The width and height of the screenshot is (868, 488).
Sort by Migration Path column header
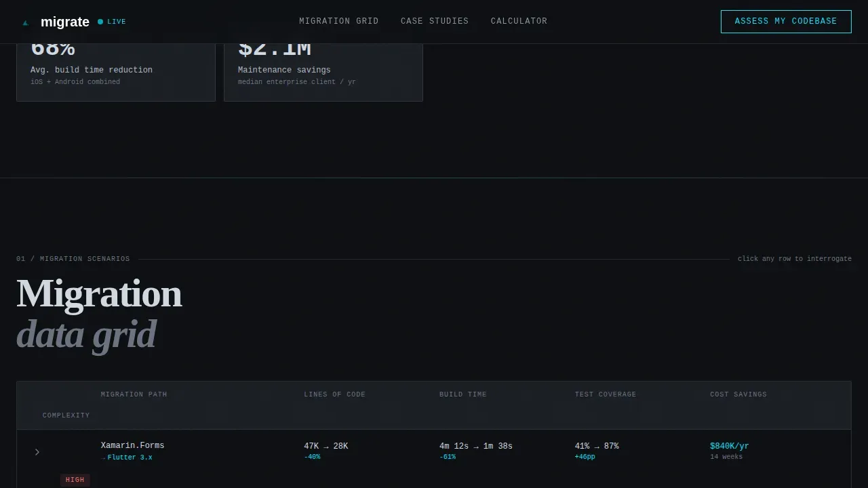click(x=134, y=394)
